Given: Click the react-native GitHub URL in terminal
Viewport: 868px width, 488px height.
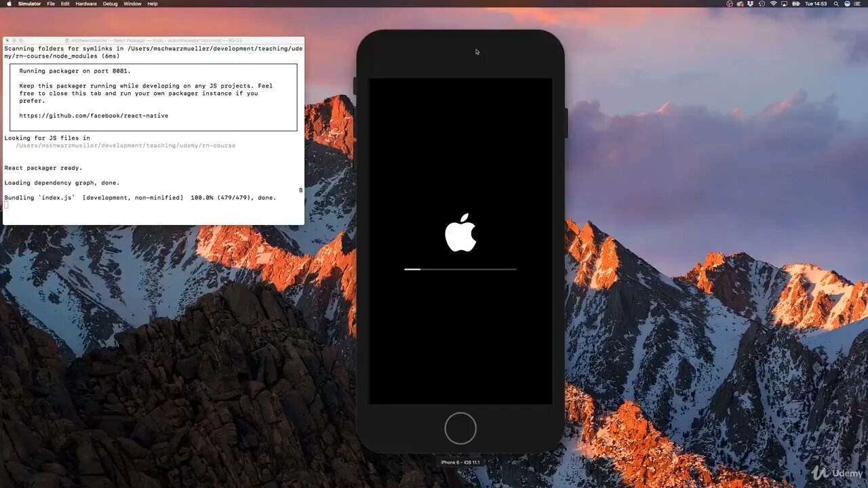Looking at the screenshot, I should (x=94, y=116).
